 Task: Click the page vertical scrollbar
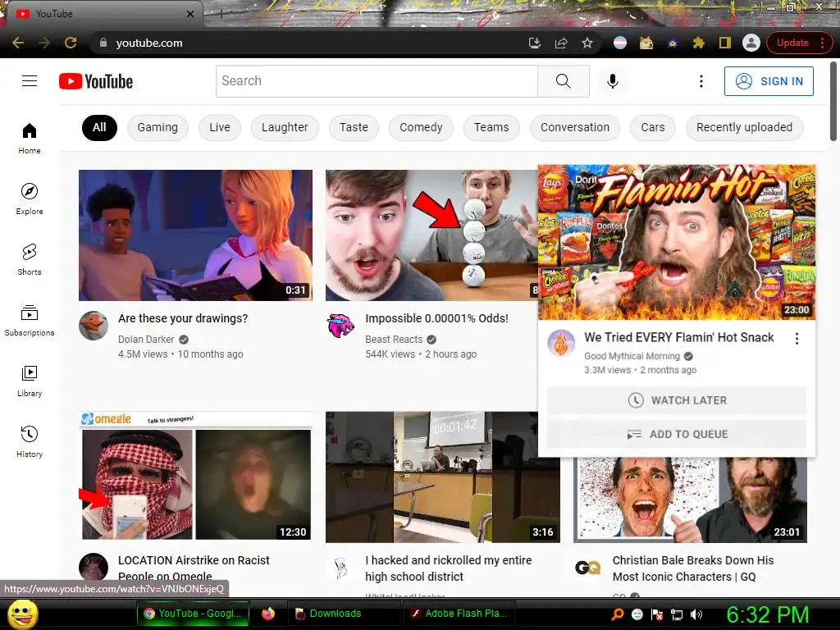tap(833, 102)
